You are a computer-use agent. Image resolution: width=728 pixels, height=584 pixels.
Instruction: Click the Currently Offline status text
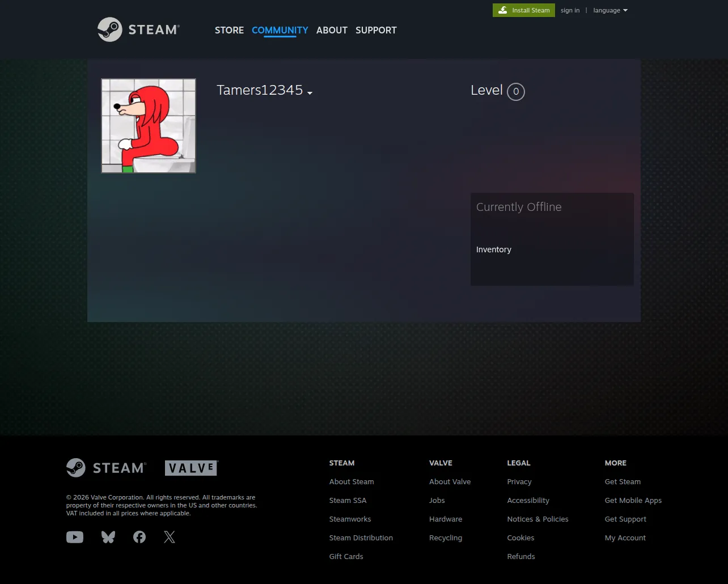519,207
